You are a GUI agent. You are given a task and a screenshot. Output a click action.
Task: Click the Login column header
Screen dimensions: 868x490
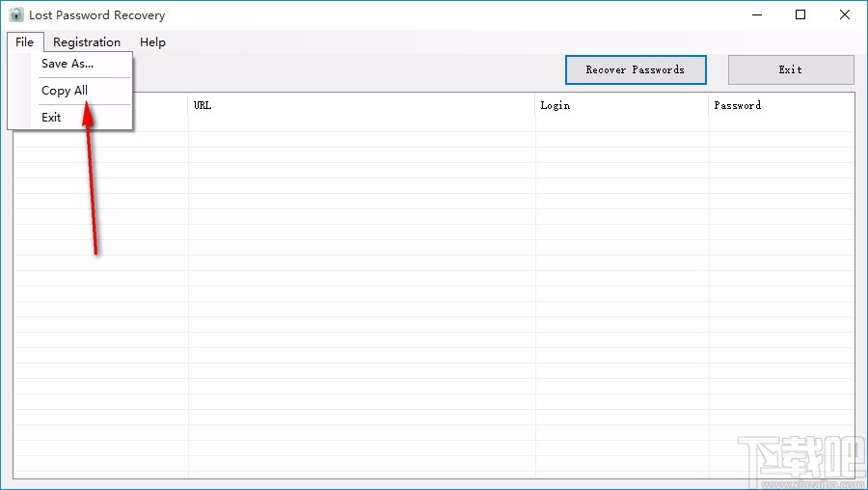coord(622,105)
